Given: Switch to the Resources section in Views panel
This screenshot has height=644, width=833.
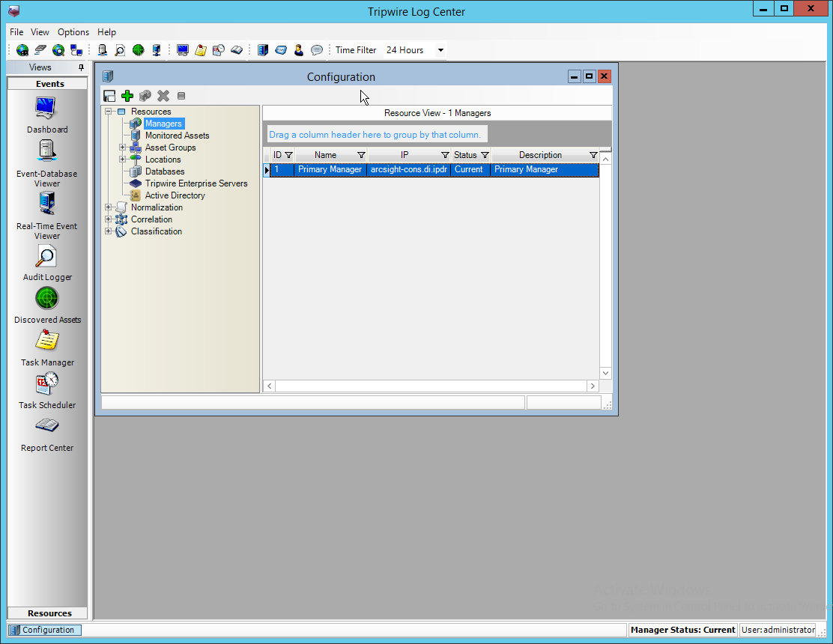Looking at the screenshot, I should [x=47, y=613].
